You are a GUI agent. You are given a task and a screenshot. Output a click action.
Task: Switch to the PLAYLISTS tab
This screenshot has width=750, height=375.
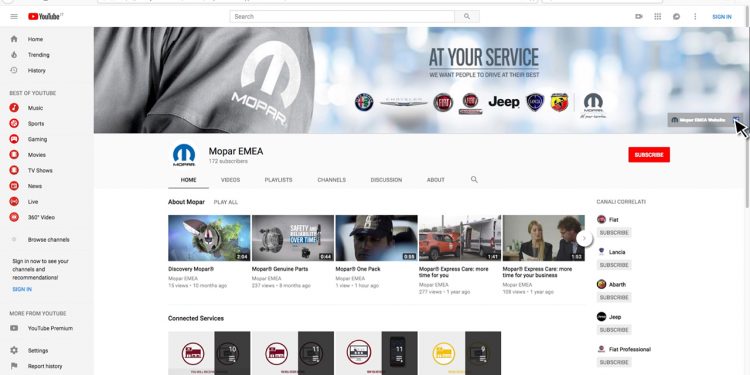[x=278, y=180]
